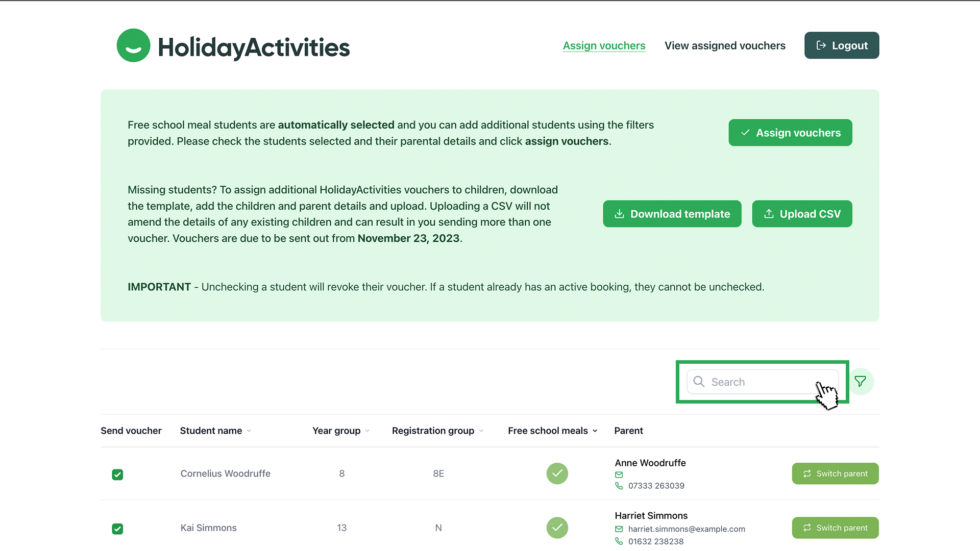Click Harriet Simmons' phone icon
980x551 pixels.
pos(619,541)
